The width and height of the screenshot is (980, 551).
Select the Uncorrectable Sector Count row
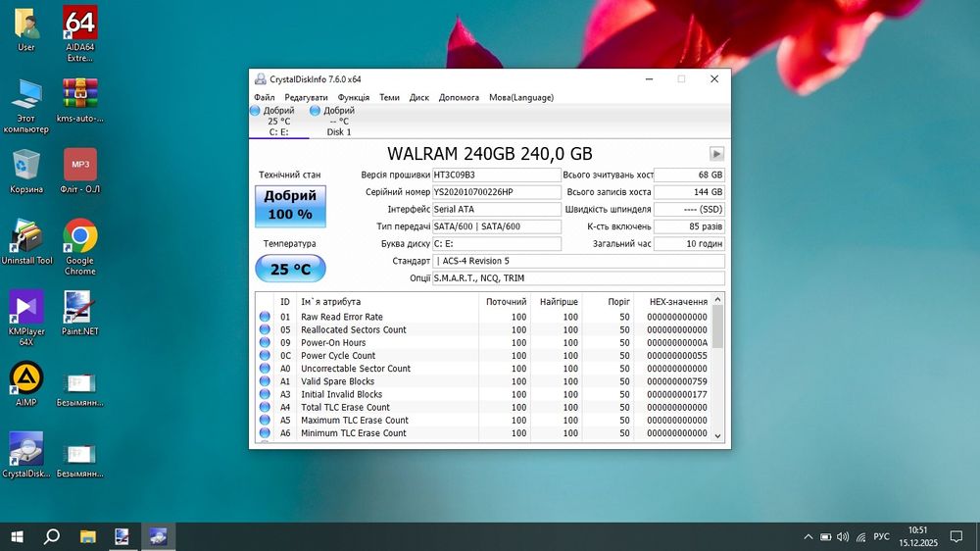(483, 369)
